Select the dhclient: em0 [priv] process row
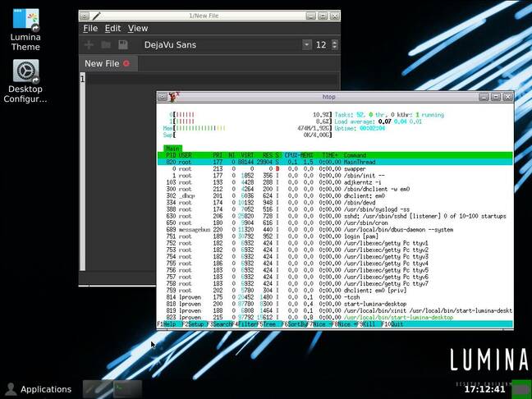 [x=335, y=291]
